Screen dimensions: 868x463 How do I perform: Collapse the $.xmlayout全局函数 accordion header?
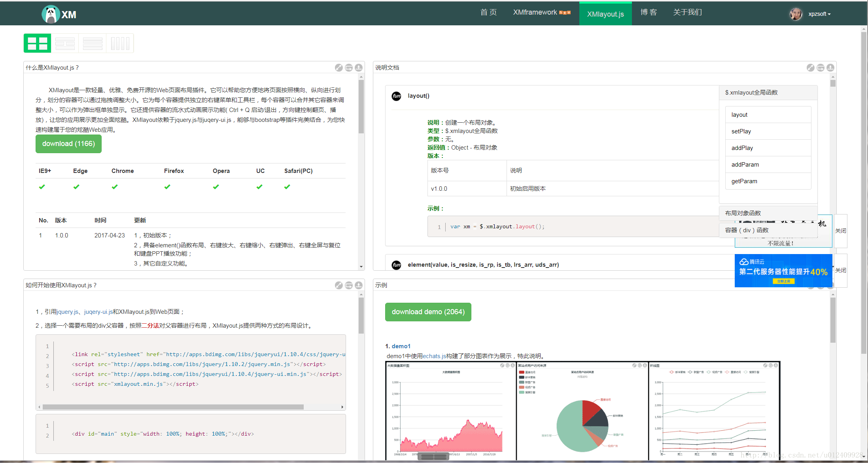point(768,93)
